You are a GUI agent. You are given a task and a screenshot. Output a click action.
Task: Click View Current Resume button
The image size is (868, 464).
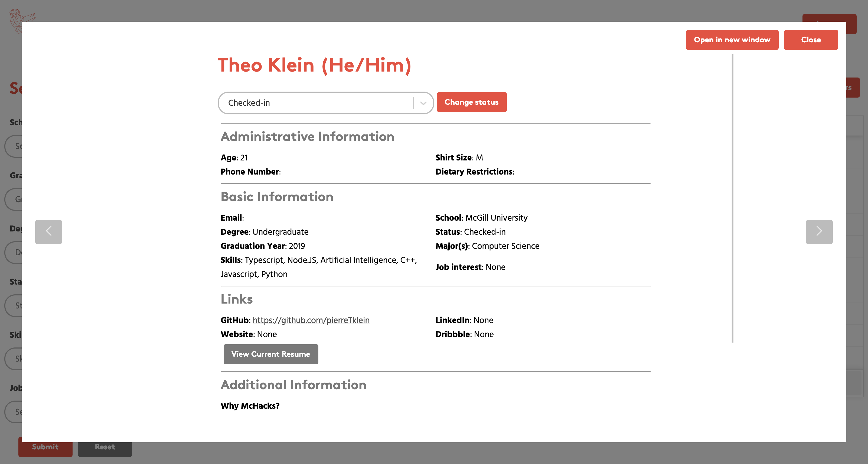coord(270,354)
